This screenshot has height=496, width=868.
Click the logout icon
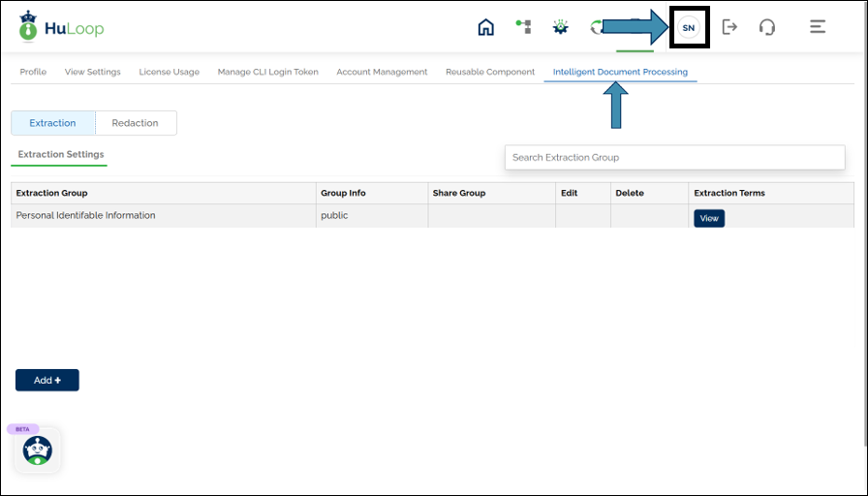point(729,27)
